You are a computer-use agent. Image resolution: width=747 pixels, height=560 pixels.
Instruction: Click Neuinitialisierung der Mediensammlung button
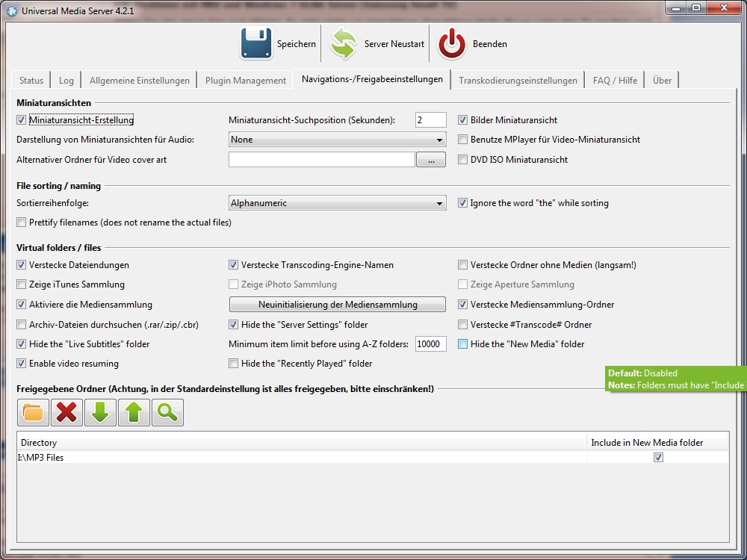click(338, 305)
